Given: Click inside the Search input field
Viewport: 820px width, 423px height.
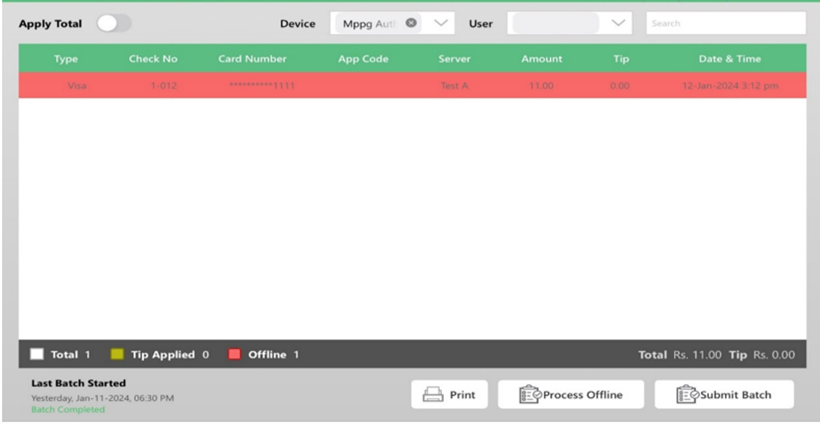Looking at the screenshot, I should click(725, 23).
